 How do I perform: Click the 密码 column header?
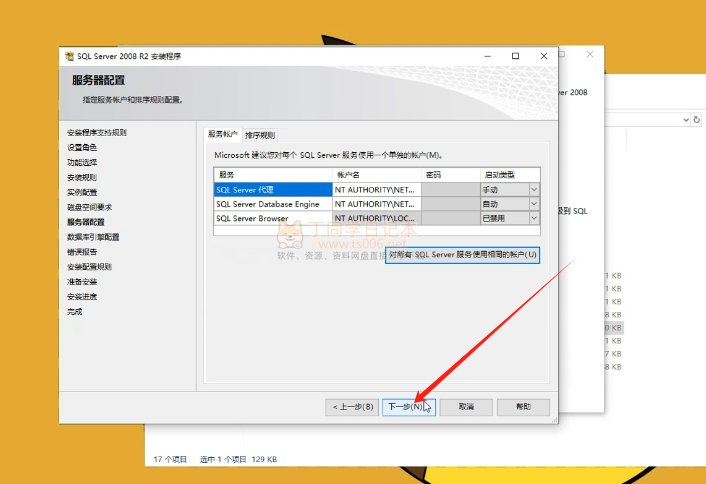point(451,175)
